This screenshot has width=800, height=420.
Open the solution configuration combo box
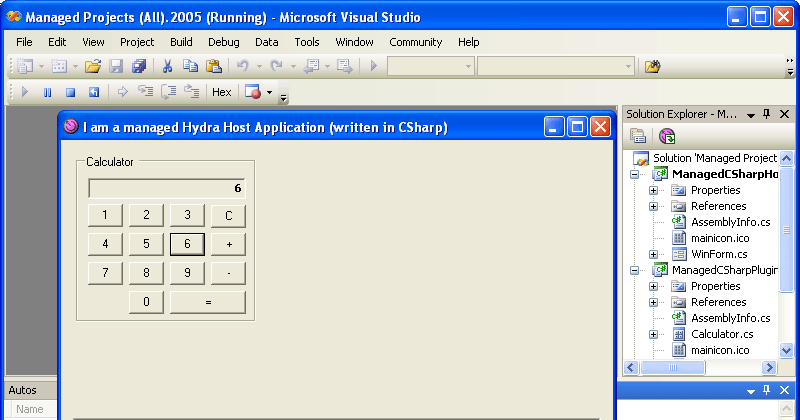click(x=431, y=66)
